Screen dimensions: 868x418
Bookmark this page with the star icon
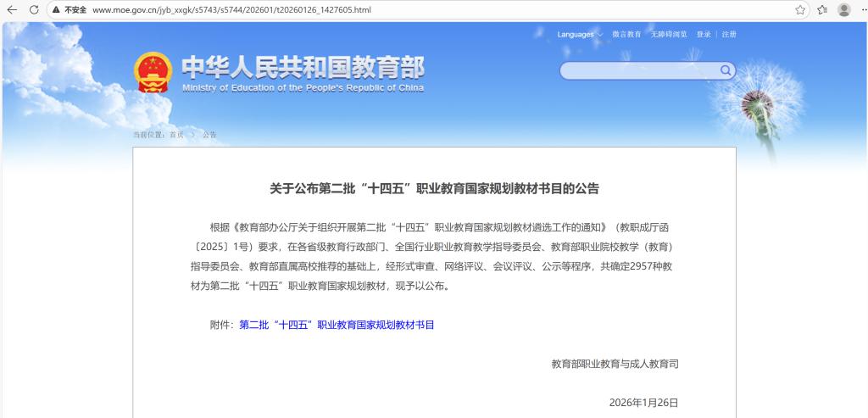pos(800,9)
